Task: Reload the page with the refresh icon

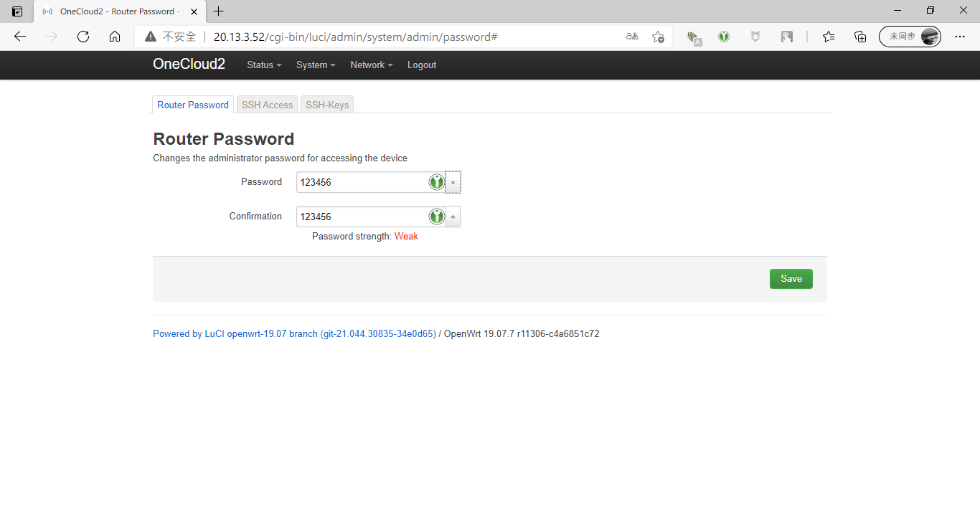Action: point(83,37)
